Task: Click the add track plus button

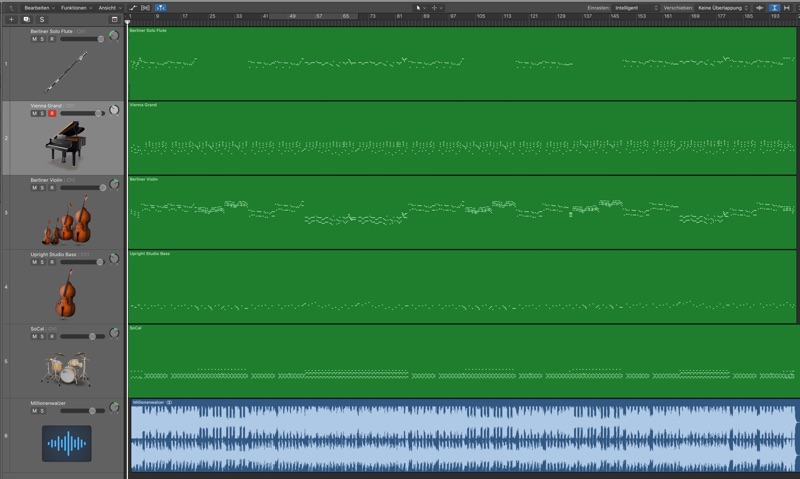Action: click(x=11, y=19)
